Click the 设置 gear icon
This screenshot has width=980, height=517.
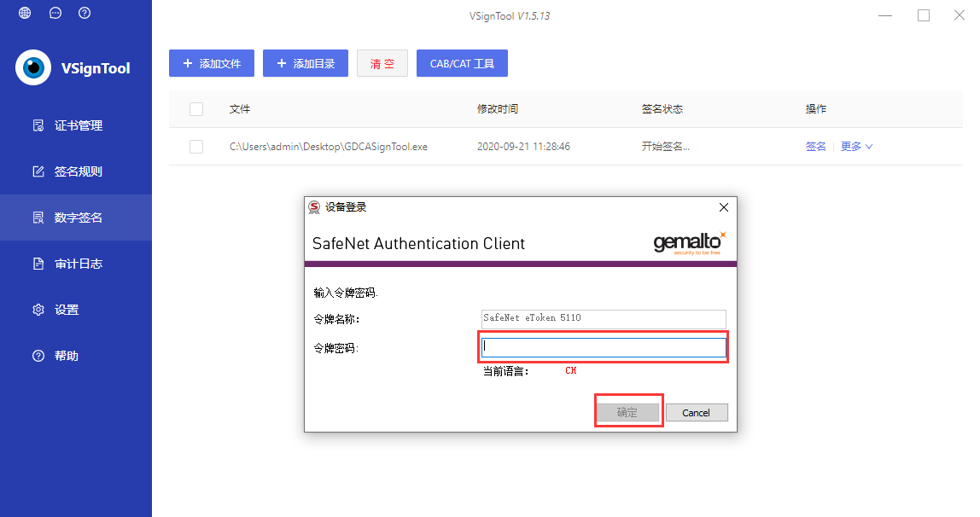[x=38, y=310]
